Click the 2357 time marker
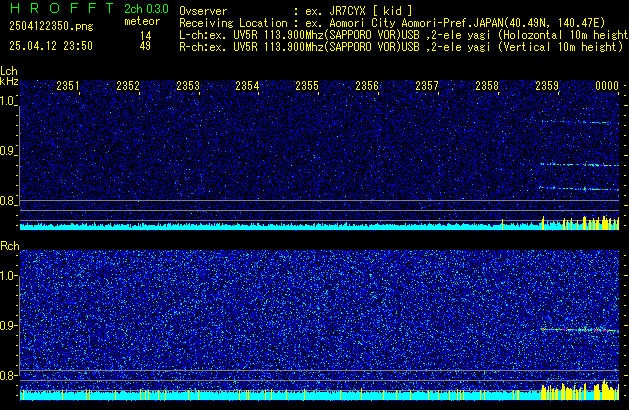 (427, 86)
